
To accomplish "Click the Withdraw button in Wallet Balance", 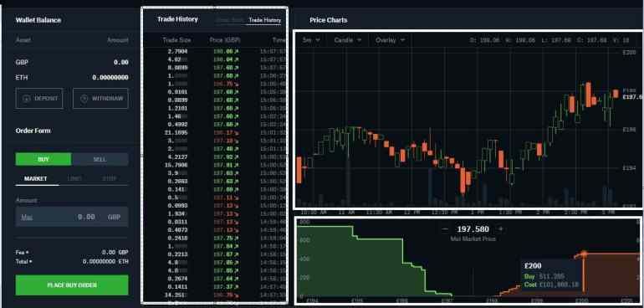I will [100, 98].
